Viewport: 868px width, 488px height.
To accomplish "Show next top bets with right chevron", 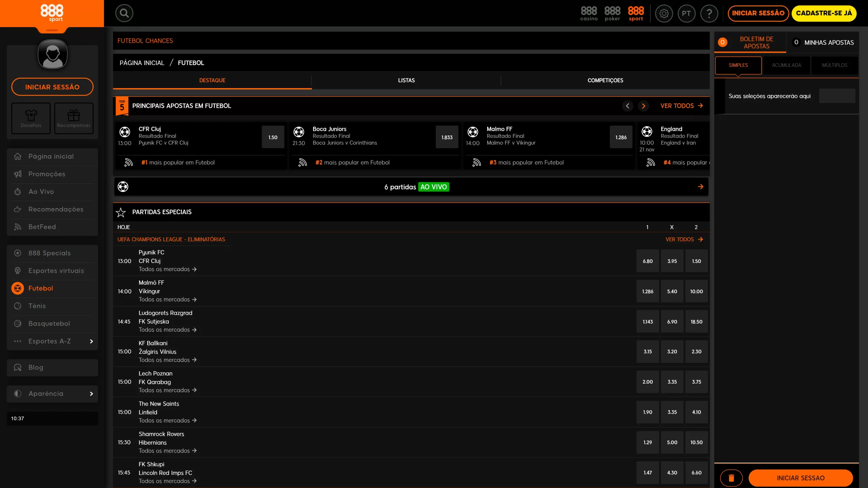I will (644, 106).
